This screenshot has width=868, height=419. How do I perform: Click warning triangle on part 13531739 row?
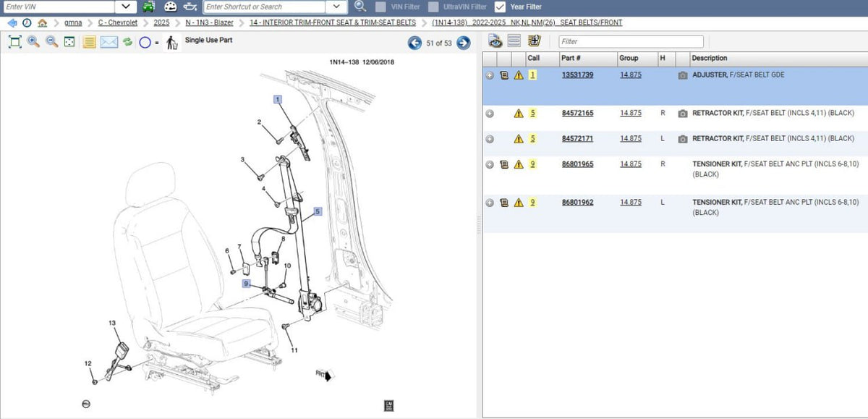[518, 75]
